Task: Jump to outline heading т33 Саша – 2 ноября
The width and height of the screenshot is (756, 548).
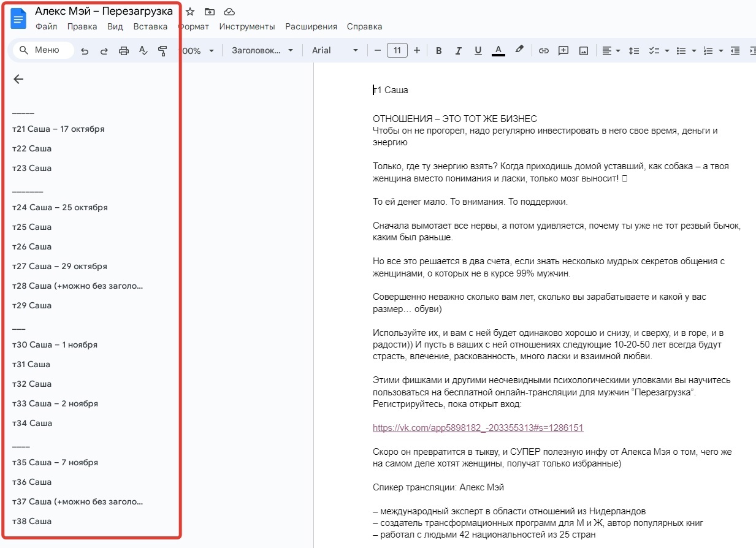Action: tap(55, 404)
